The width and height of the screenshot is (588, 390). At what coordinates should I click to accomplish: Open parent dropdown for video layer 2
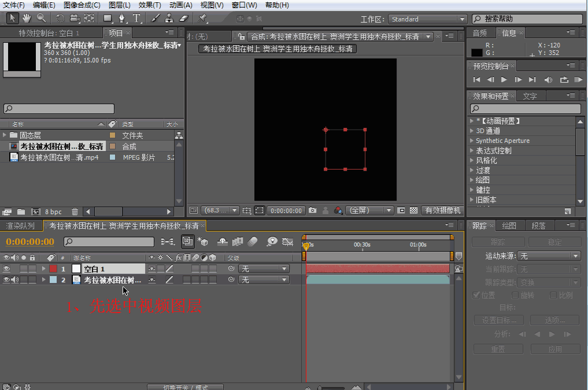click(264, 279)
